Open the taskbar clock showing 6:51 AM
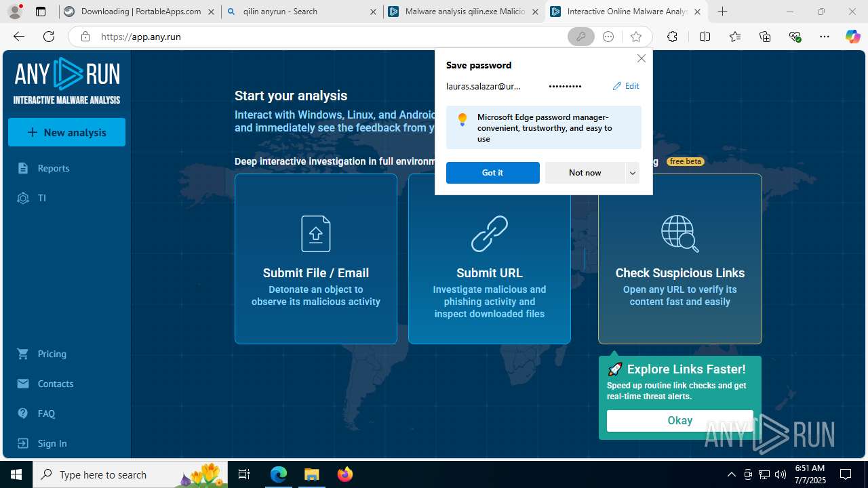Image resolution: width=868 pixels, height=488 pixels. pyautogui.click(x=810, y=474)
